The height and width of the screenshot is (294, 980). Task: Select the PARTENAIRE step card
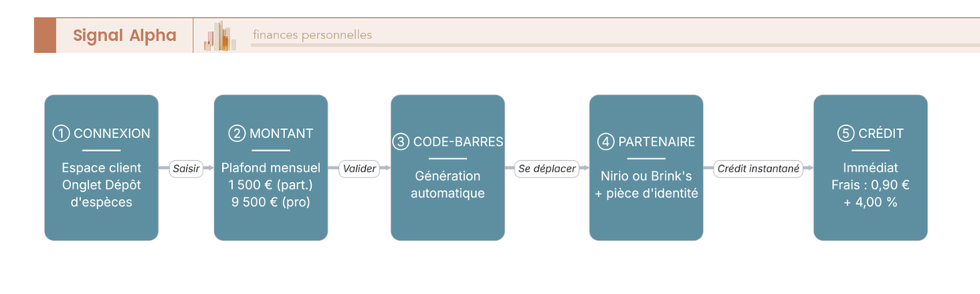point(646,167)
